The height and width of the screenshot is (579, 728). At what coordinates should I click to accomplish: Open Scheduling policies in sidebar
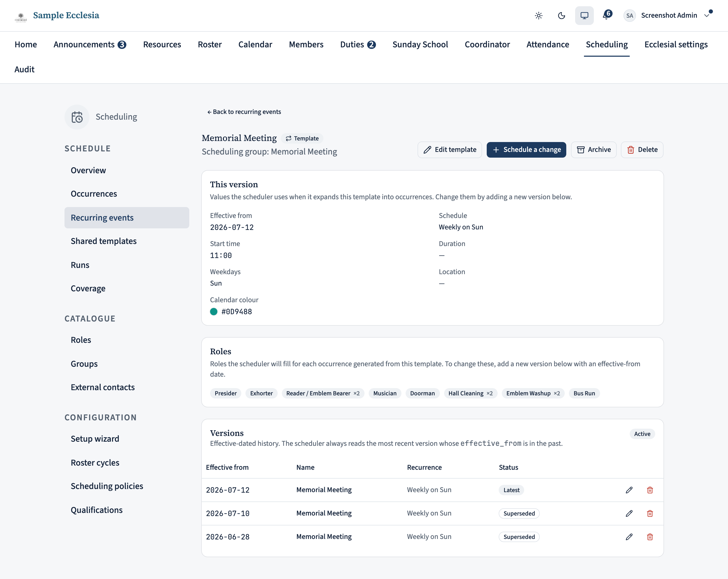pos(127,486)
